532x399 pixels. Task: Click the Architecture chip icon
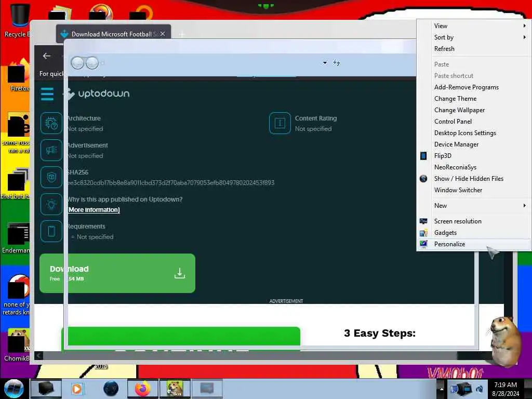point(51,123)
